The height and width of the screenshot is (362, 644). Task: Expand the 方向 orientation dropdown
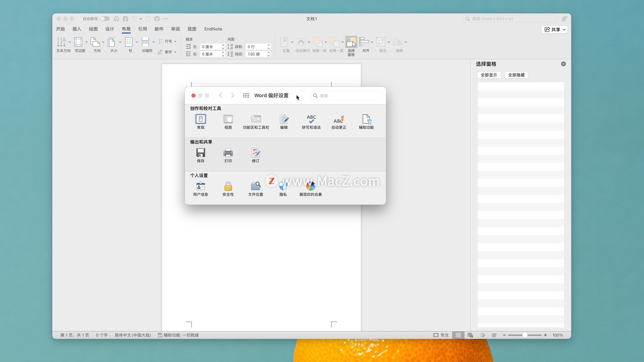[x=103, y=42]
